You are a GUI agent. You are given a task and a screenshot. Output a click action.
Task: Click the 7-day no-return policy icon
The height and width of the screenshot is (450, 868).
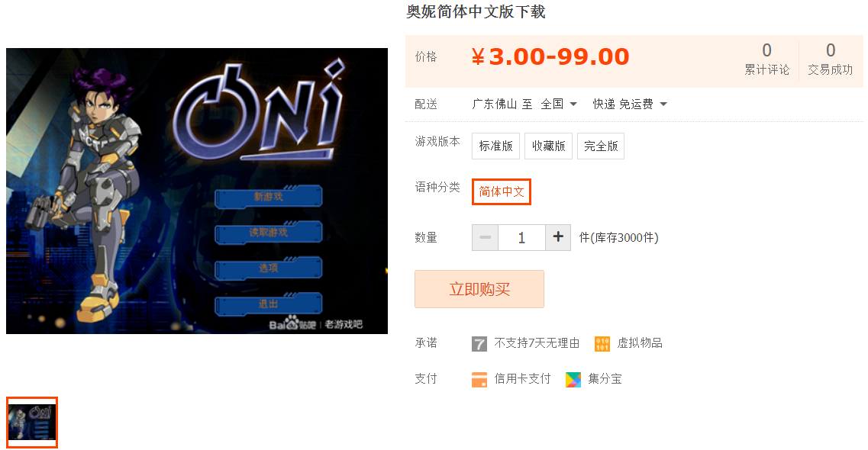click(479, 344)
